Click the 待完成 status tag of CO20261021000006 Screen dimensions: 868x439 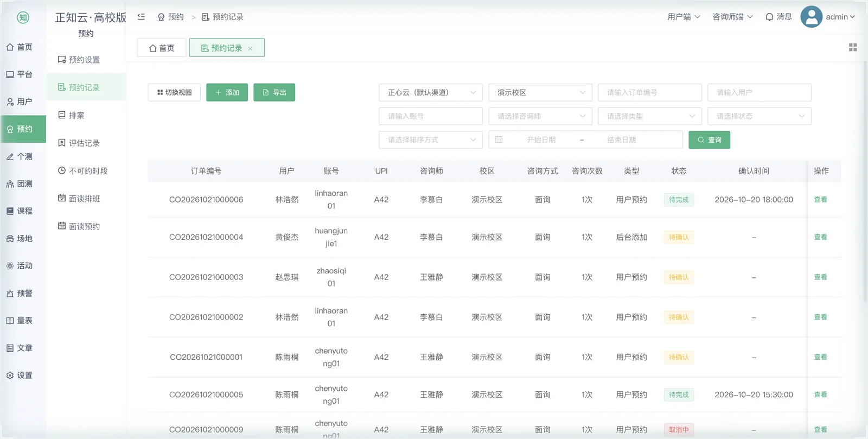pyautogui.click(x=679, y=200)
